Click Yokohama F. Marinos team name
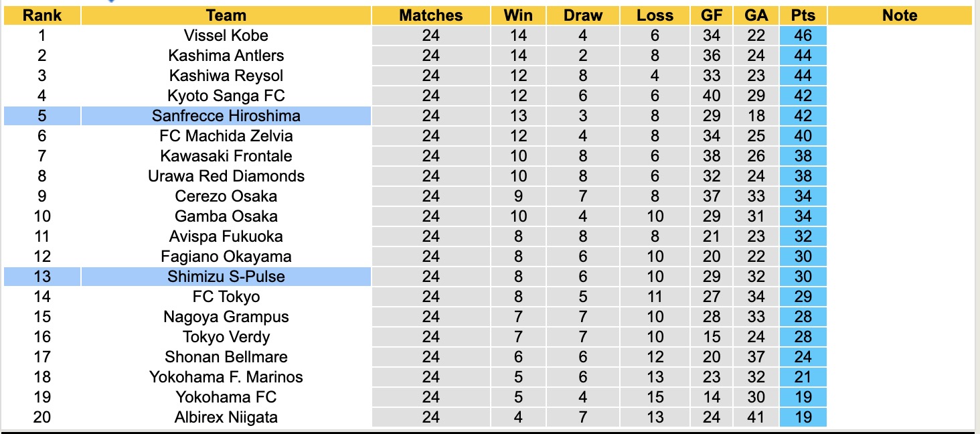 tap(226, 377)
